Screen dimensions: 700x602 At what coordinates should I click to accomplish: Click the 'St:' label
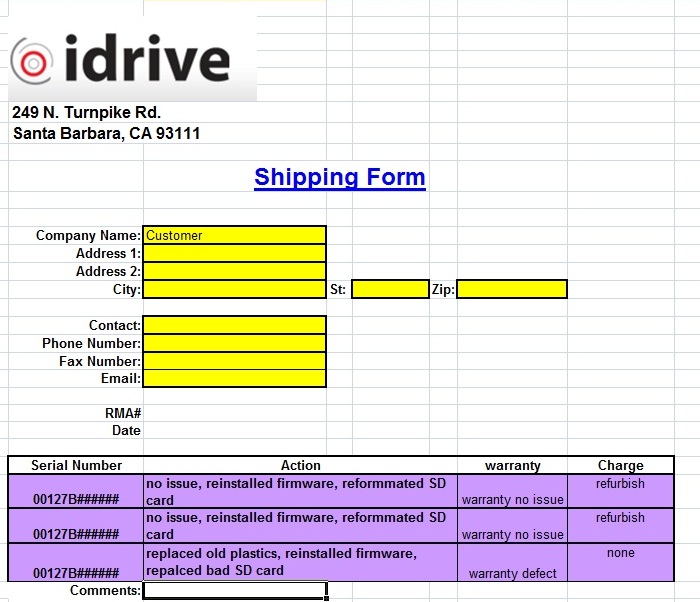pyautogui.click(x=338, y=289)
